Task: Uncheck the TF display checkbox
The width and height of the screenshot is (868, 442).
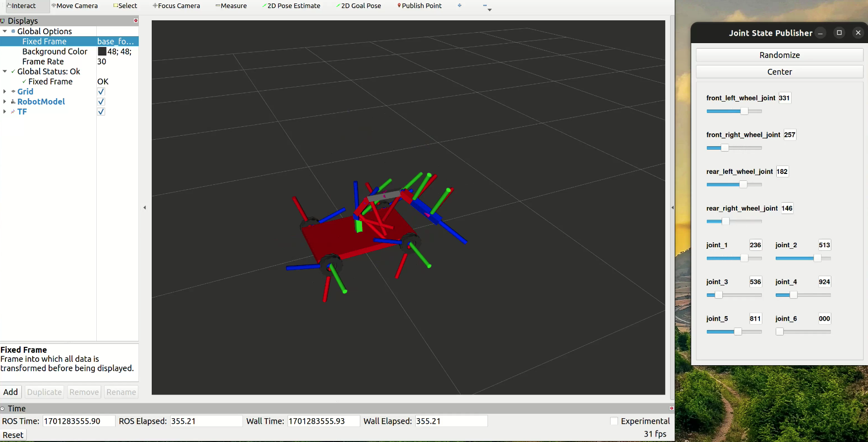Action: coord(101,111)
